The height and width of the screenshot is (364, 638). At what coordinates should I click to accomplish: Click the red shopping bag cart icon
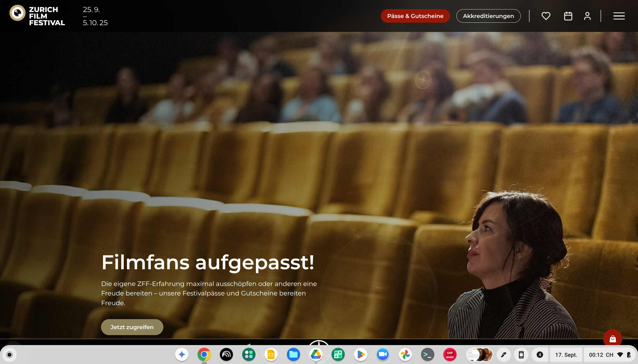(612, 339)
